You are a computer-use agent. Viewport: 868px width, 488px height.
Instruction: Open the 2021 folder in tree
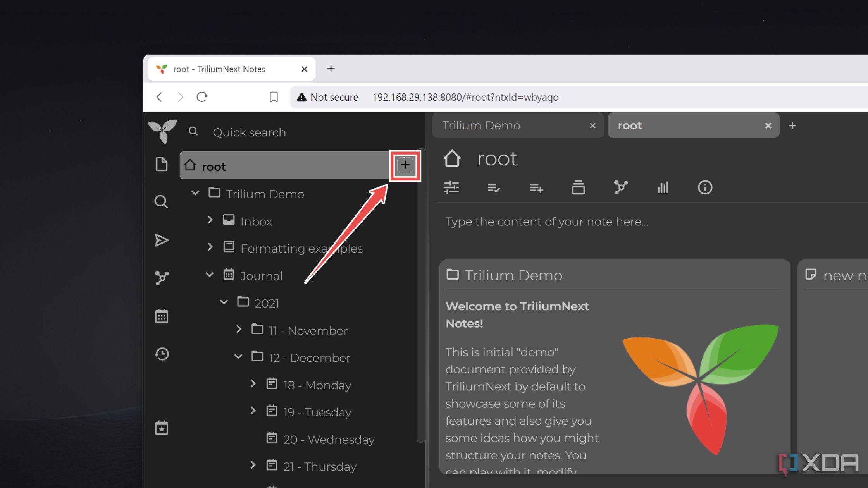click(x=267, y=303)
